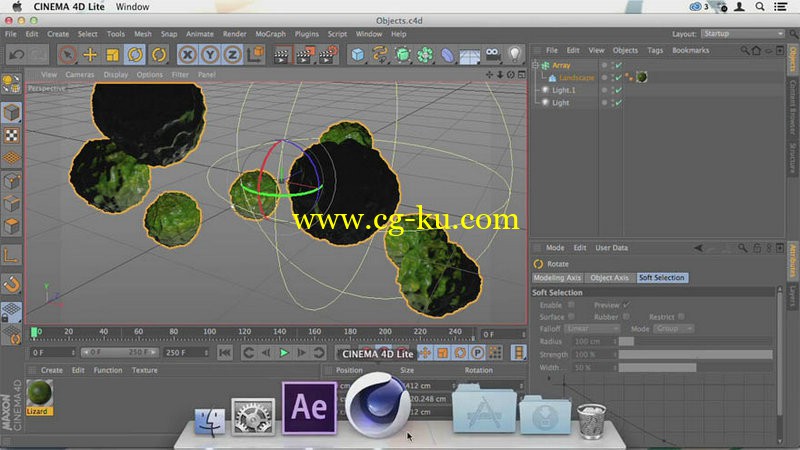
Task: Select the Scale tool
Action: pos(112,55)
